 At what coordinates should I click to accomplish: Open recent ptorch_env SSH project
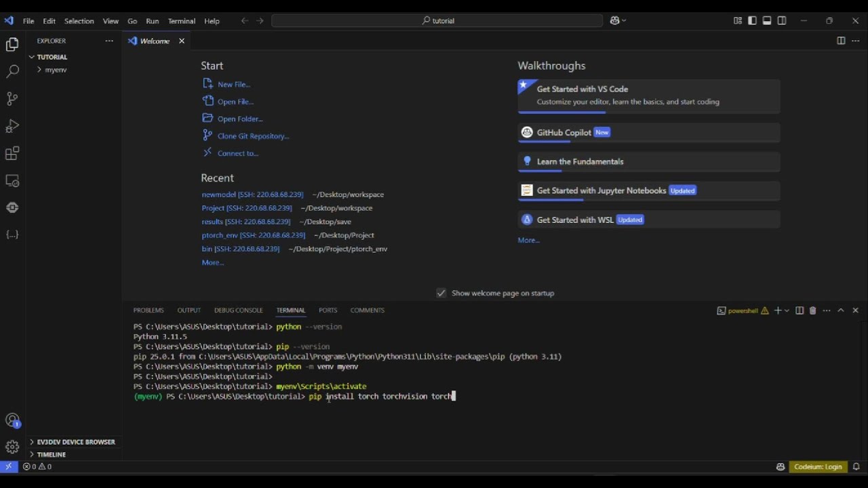pyautogui.click(x=253, y=235)
